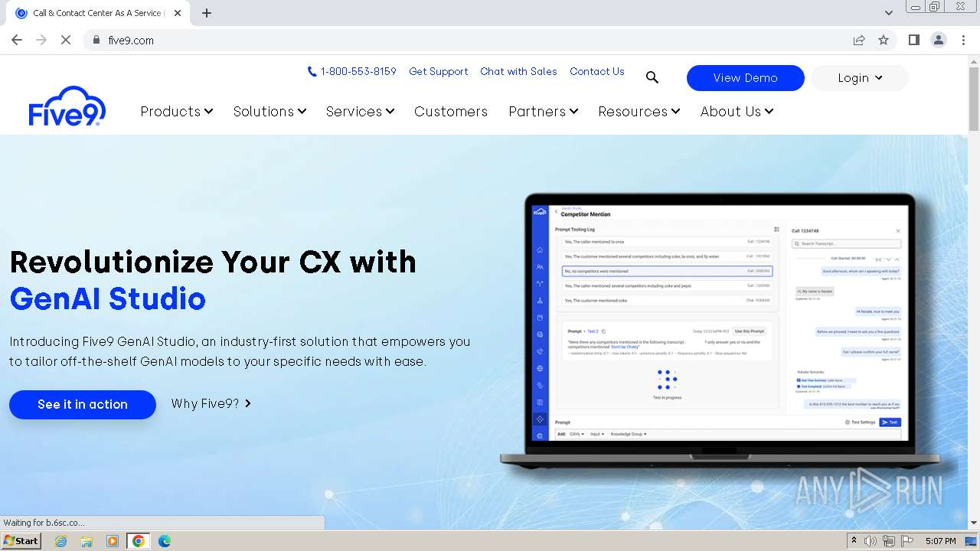Image resolution: width=980 pixels, height=551 pixels.
Task: Click the See it in action button
Action: click(83, 405)
